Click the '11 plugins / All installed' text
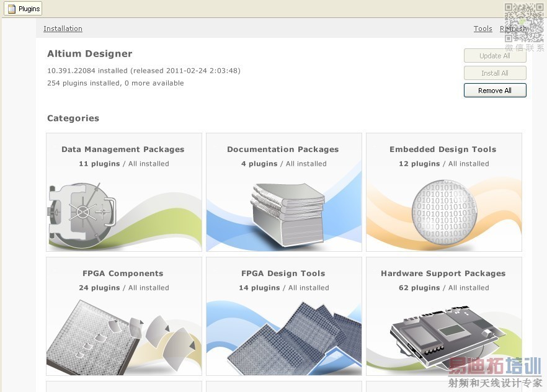The image size is (547, 392). (124, 164)
